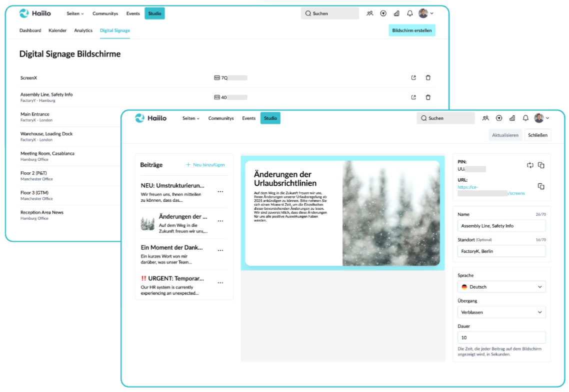Click plus icon beside Neu hinzufügen
This screenshot has width=569, height=392.
188,164
